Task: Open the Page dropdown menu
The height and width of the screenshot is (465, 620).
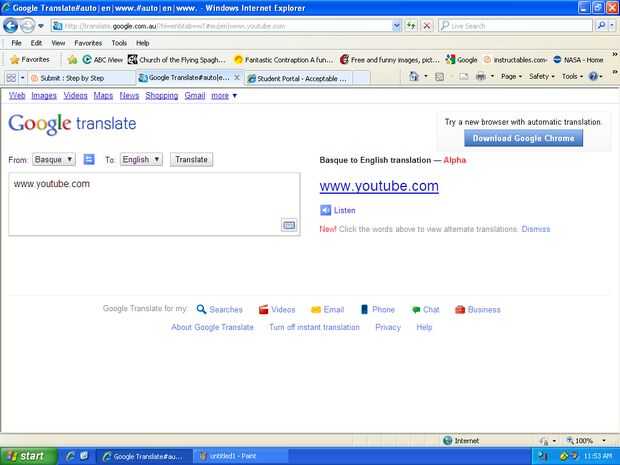Action: click(511, 76)
